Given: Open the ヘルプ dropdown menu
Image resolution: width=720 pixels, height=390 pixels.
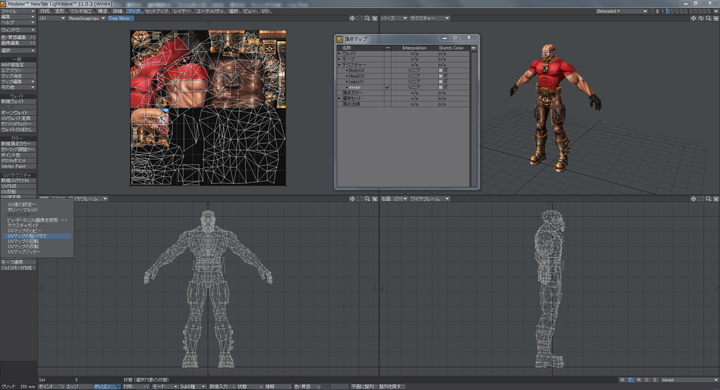Looking at the screenshot, I should (18, 22).
